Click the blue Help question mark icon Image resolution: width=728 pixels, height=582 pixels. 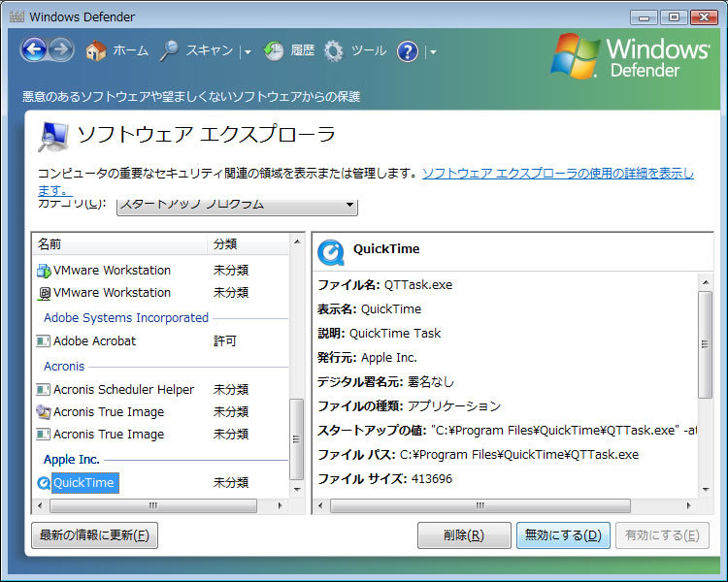[408, 51]
